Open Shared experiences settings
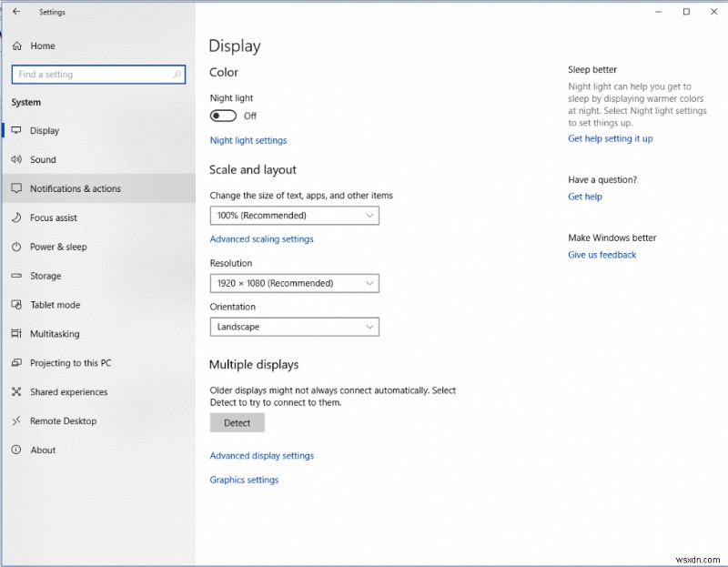This screenshot has width=728, height=567. click(70, 392)
